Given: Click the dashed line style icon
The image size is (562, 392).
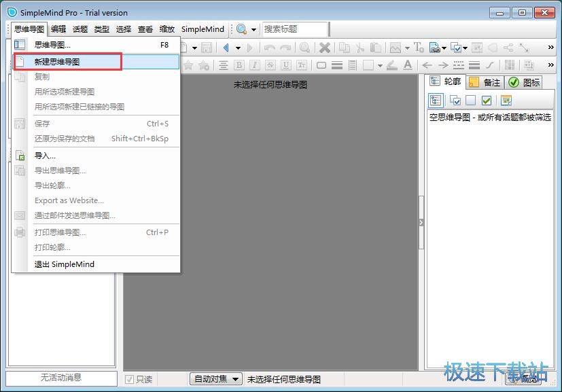Looking at the screenshot, I should click(x=459, y=65).
